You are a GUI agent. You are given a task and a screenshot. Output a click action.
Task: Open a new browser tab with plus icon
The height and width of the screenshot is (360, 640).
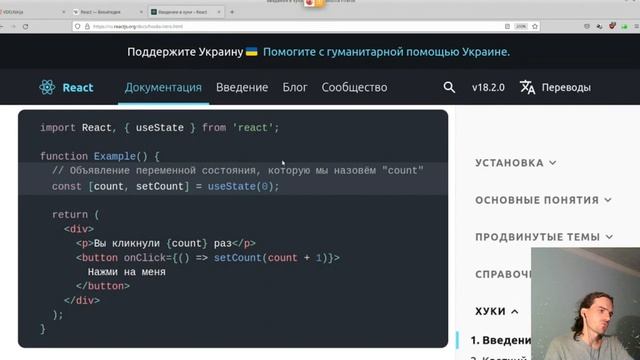(x=232, y=12)
